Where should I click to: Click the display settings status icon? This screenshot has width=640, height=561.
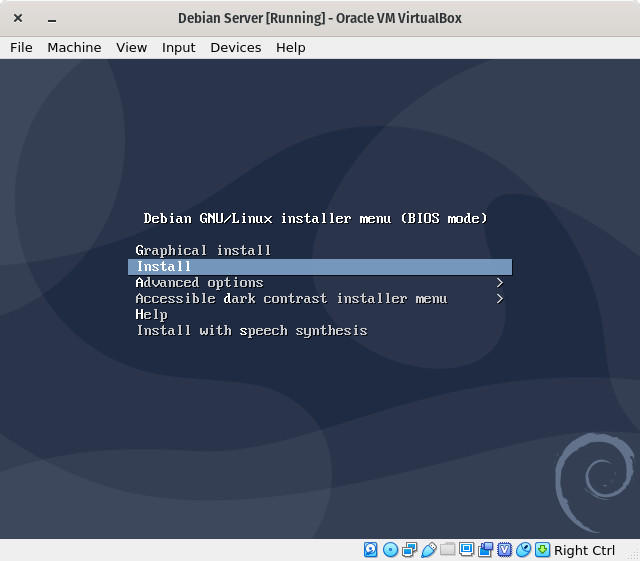466,550
